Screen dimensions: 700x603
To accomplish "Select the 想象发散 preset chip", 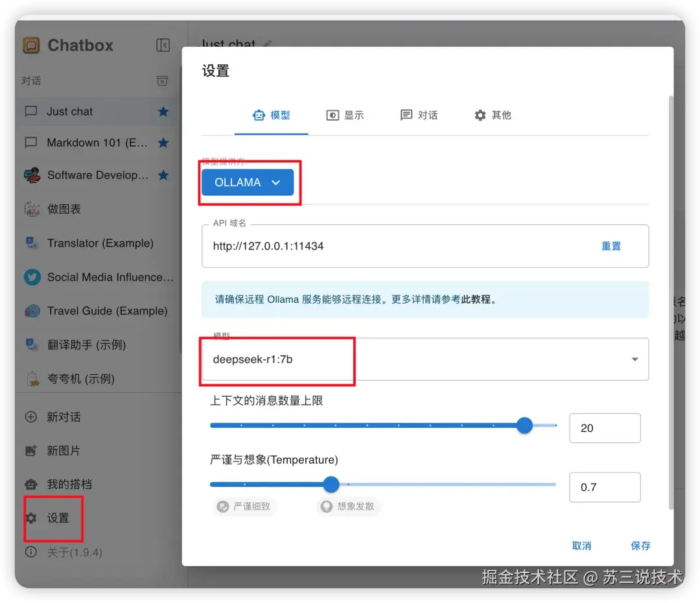I will click(349, 506).
